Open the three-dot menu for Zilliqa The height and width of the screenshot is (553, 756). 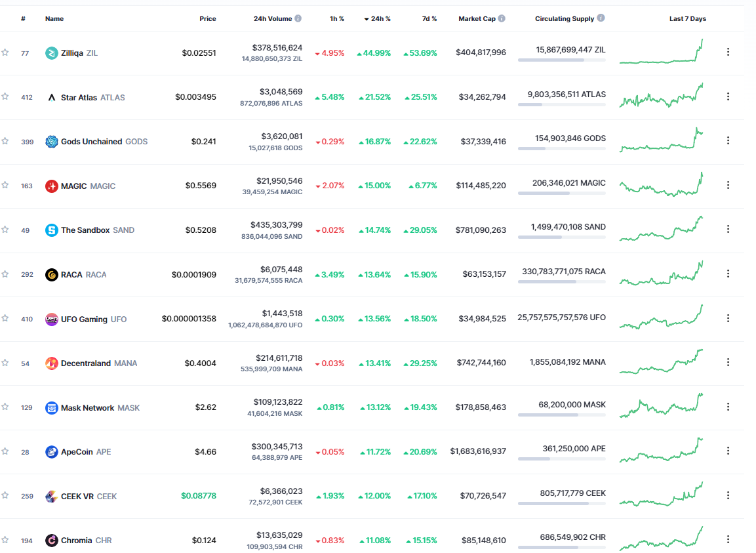pyautogui.click(x=727, y=52)
